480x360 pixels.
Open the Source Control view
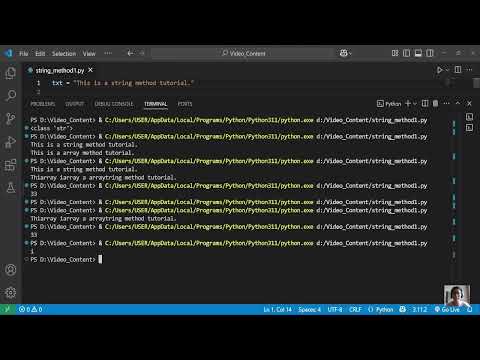pos(11,118)
